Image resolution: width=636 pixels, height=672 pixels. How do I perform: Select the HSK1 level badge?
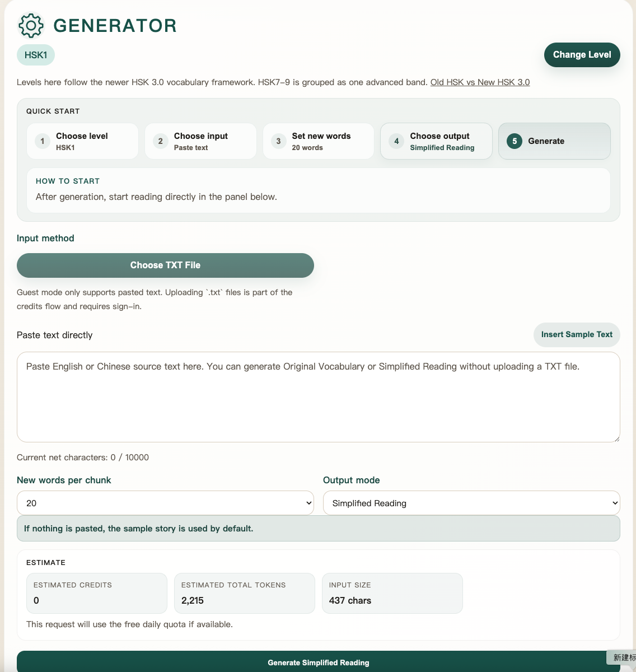[36, 55]
